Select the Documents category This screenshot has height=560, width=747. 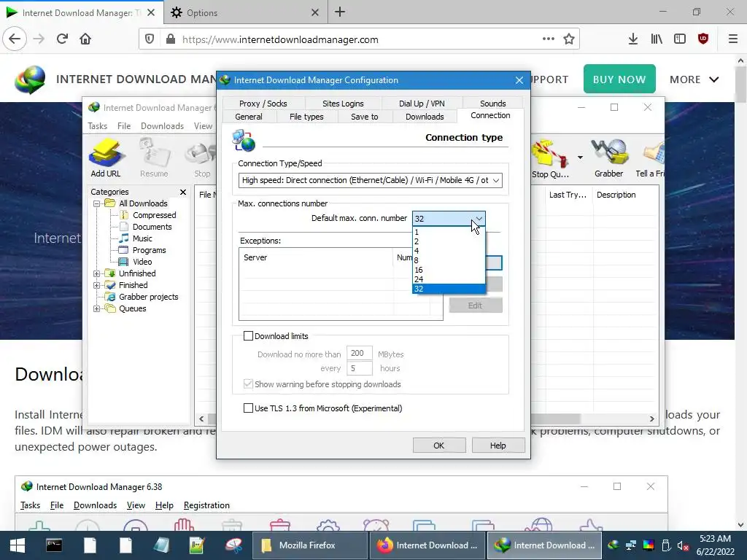(x=152, y=227)
